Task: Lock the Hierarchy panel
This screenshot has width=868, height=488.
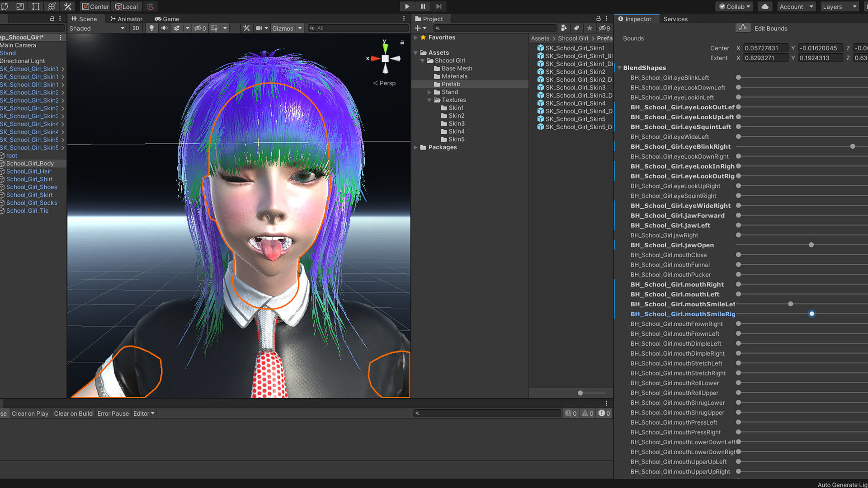Action: (52, 19)
